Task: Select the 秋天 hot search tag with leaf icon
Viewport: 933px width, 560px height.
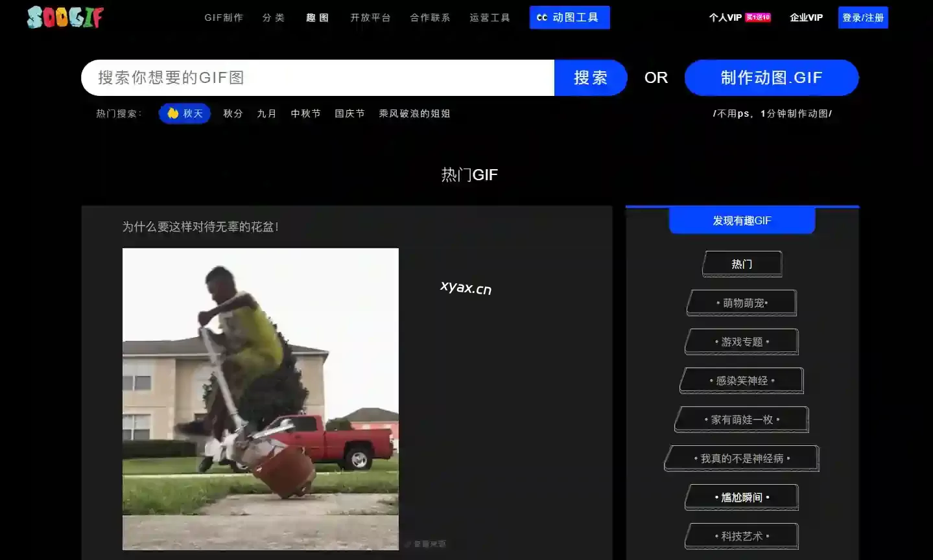Action: click(185, 113)
